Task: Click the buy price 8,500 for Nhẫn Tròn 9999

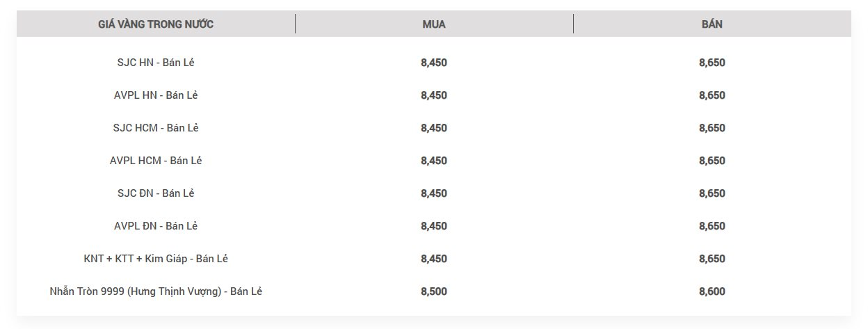Action: point(434,291)
